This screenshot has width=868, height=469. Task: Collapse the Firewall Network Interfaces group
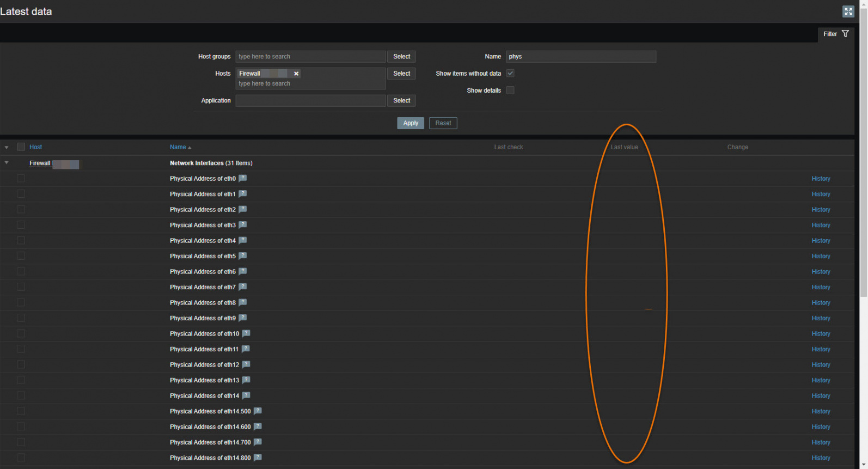(x=7, y=163)
